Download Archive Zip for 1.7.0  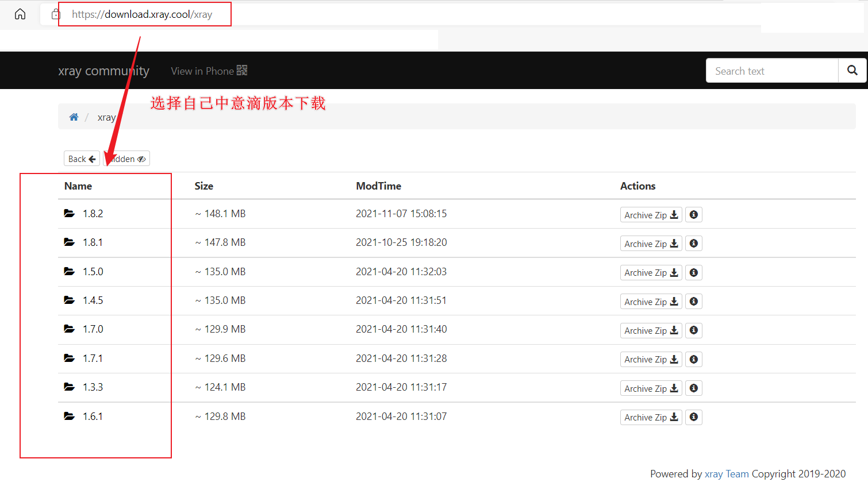(x=651, y=330)
